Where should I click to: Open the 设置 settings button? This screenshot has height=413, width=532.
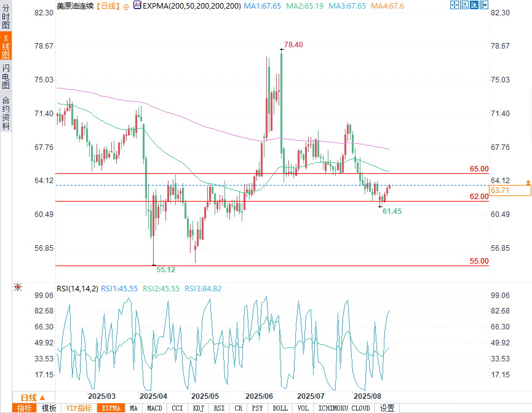click(x=387, y=408)
